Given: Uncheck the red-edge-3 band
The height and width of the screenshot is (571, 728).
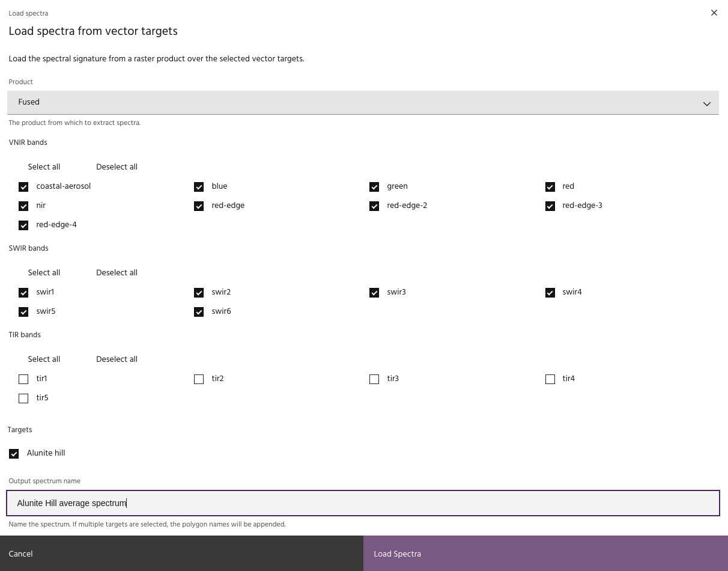Looking at the screenshot, I should [550, 206].
